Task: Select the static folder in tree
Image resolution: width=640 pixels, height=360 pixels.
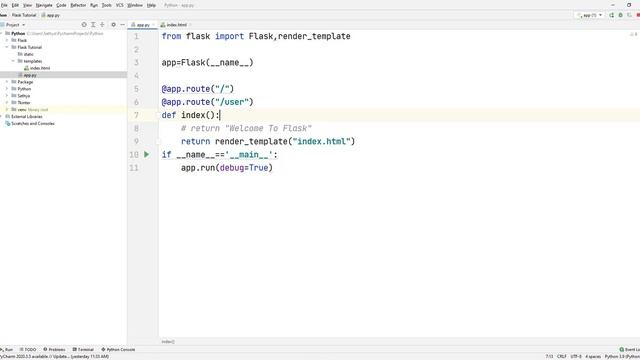Action: pyautogui.click(x=25, y=54)
